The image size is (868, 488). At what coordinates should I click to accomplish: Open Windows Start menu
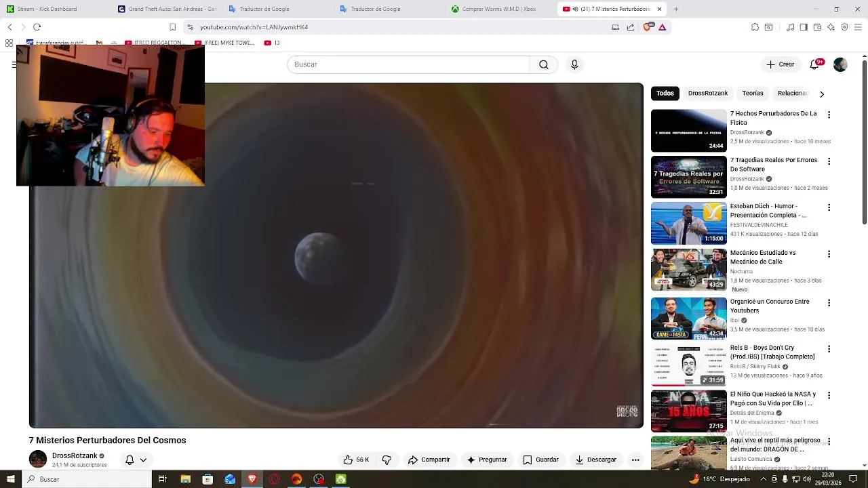pyautogui.click(x=11, y=479)
